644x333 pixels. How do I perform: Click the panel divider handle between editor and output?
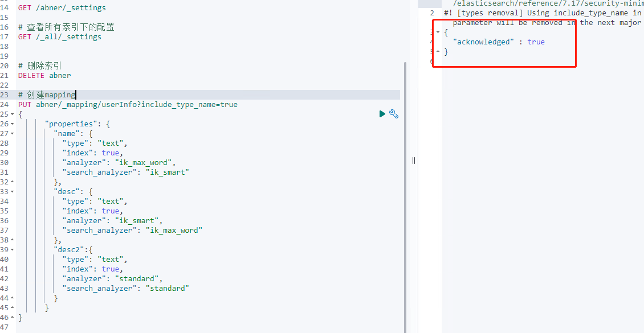[414, 161]
